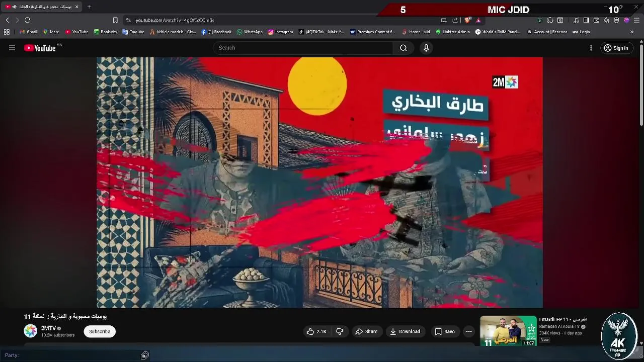
Task: Open extensions puzzle icon
Action: pos(550,20)
